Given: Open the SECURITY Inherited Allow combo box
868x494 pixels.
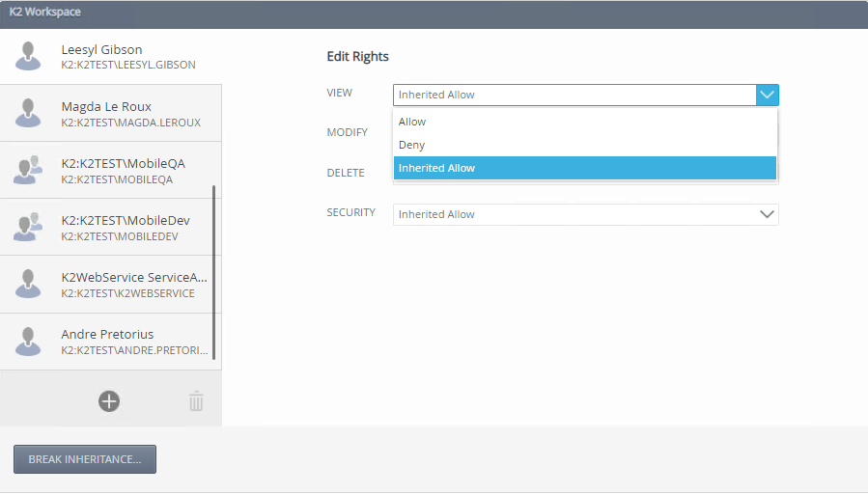Looking at the screenshot, I should [x=574, y=214].
